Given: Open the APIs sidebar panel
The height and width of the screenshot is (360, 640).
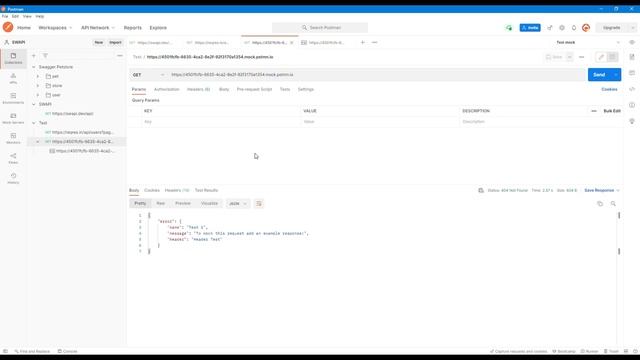Looking at the screenshot, I should tap(13, 78).
